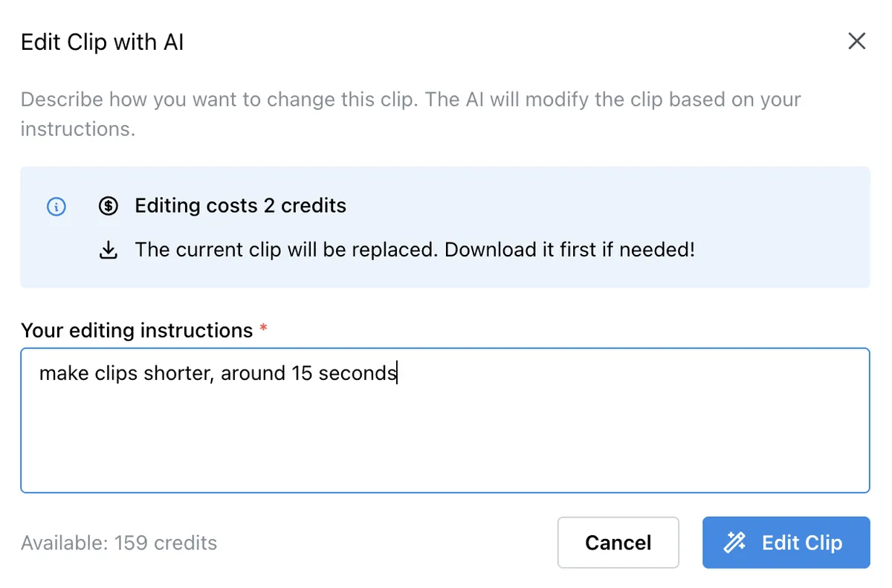
Task: Click the clip replacement warning text
Action: tap(415, 250)
